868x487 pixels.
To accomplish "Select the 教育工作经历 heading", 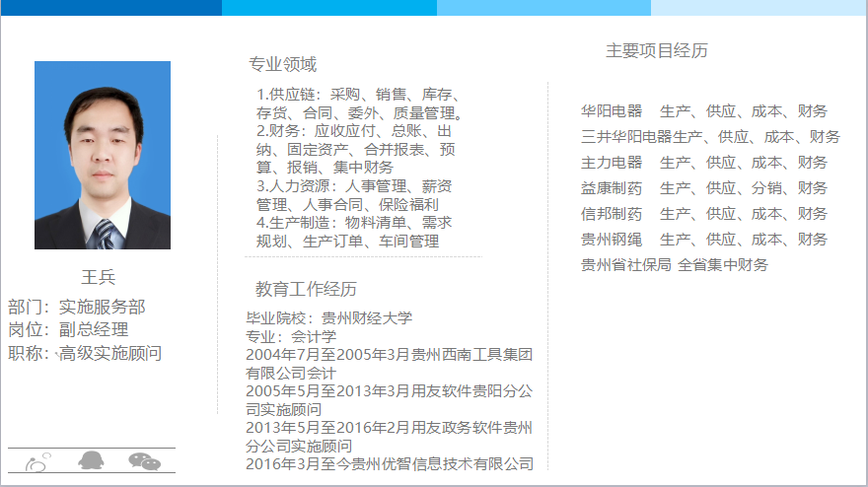I will click(306, 289).
